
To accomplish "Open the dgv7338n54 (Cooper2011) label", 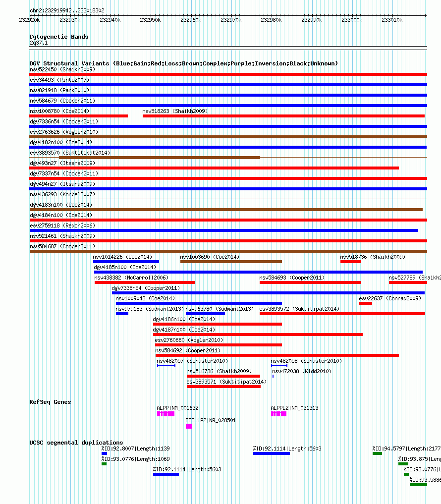I will click(146, 288).
